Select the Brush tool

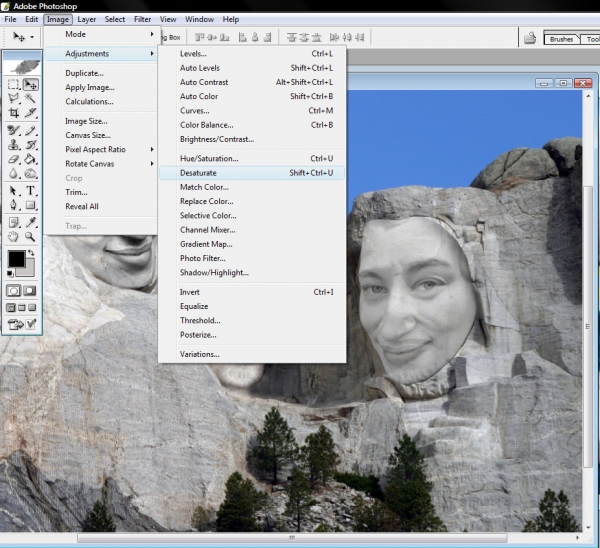30,130
